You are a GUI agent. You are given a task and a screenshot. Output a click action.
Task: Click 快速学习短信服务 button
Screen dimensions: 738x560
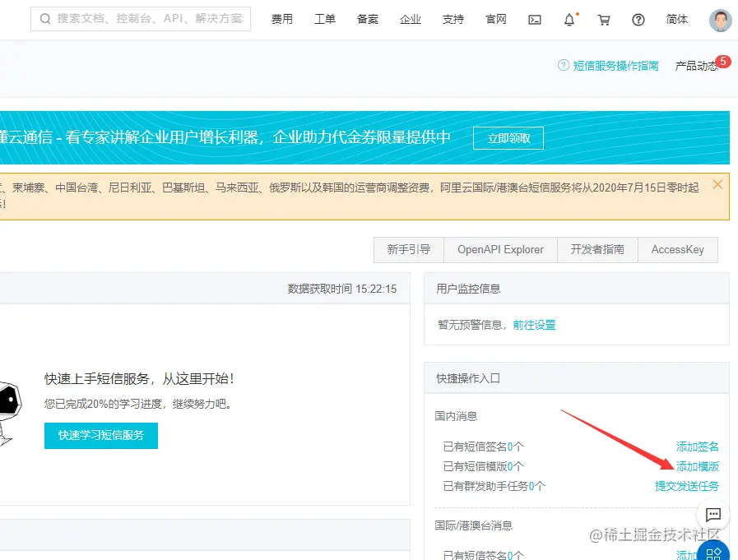coord(101,435)
